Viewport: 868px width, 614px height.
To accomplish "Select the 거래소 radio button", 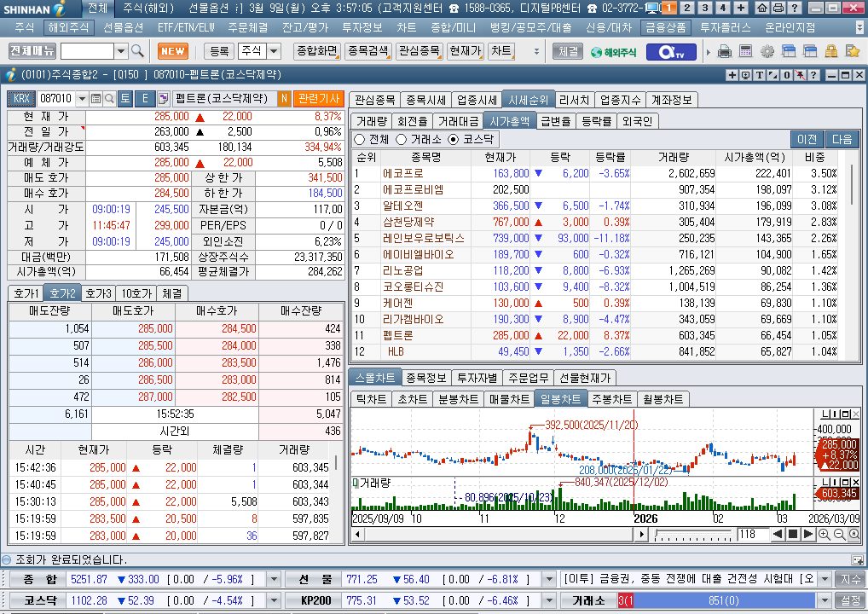I will 402,139.
